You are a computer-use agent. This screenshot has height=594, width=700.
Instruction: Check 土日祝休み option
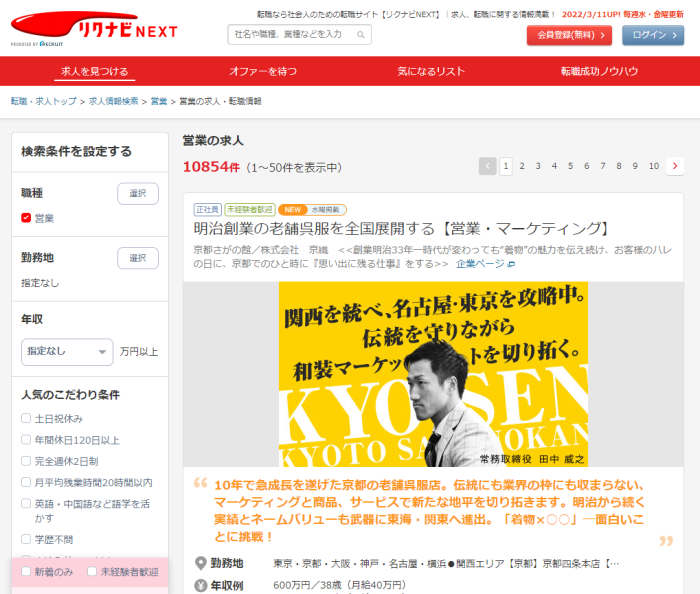(x=26, y=418)
